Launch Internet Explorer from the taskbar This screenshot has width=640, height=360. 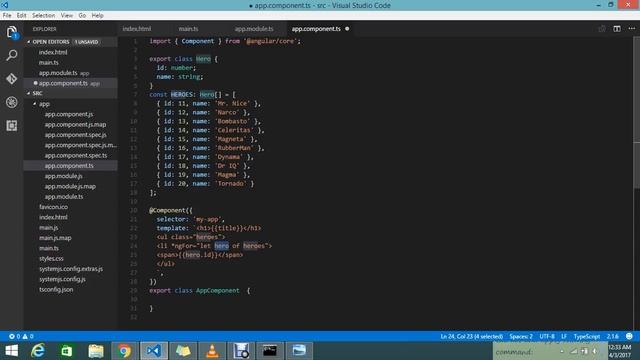pyautogui.click(x=38, y=351)
